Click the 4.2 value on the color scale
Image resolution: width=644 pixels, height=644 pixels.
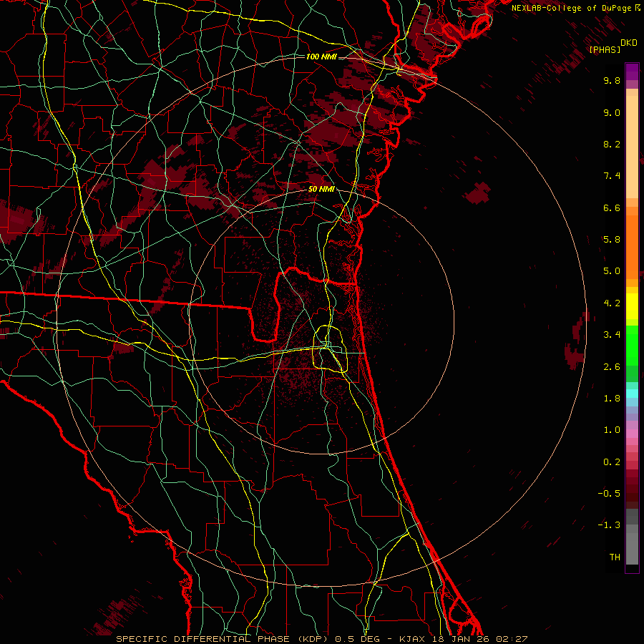612,303
